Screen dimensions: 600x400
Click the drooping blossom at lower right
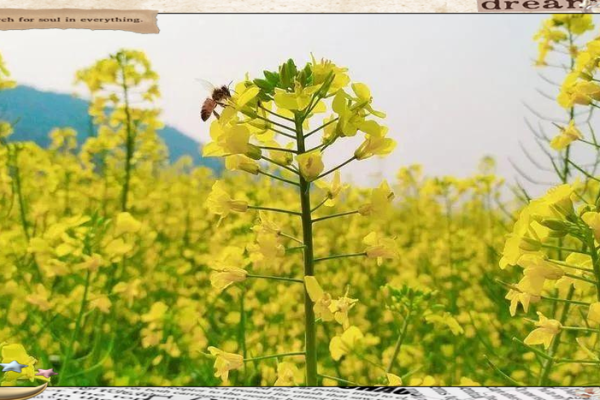(x=544, y=330)
